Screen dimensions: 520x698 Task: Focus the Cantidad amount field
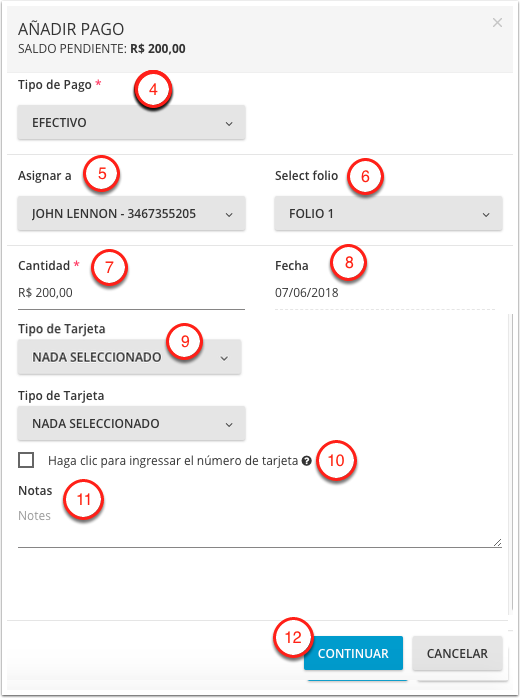(131, 293)
